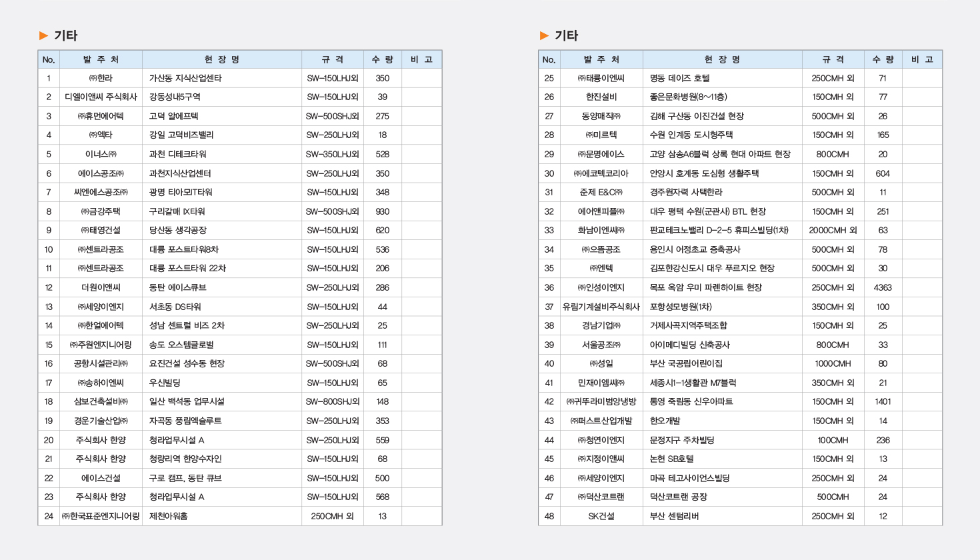Choose the 과천 디테크타워 site entry
This screenshot has height=560, width=980.
[178, 154]
